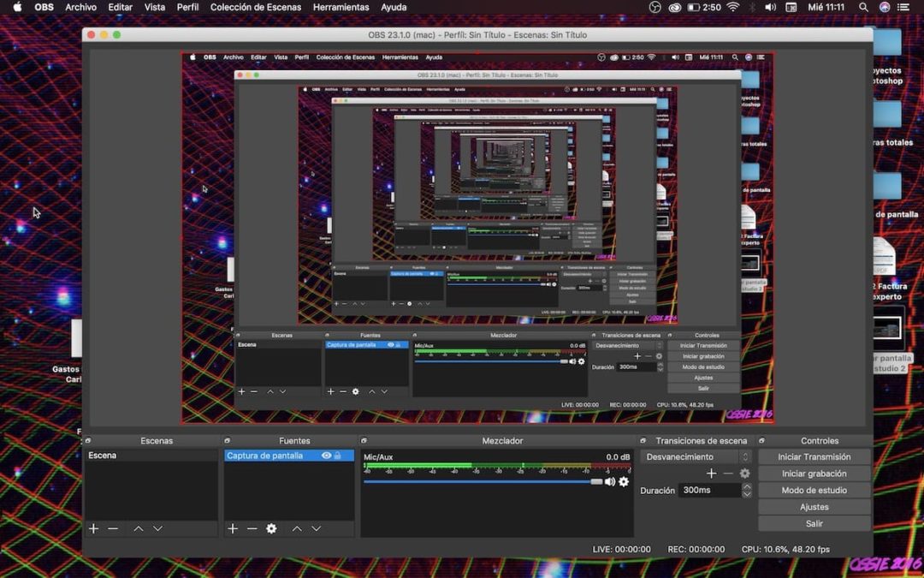Open Mic/Aux advanced settings gear icon

624,482
